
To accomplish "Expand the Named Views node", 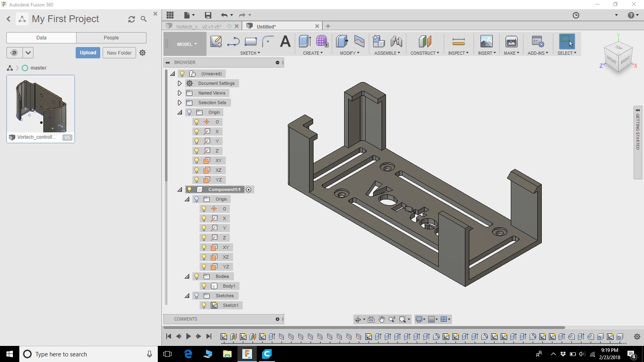I will pos(180,93).
